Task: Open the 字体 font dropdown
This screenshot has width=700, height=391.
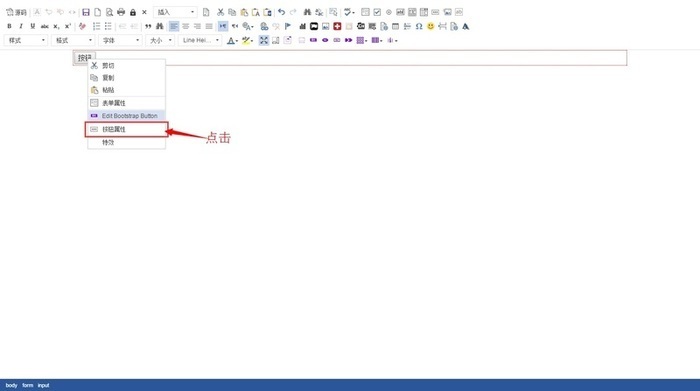Action: [x=120, y=40]
